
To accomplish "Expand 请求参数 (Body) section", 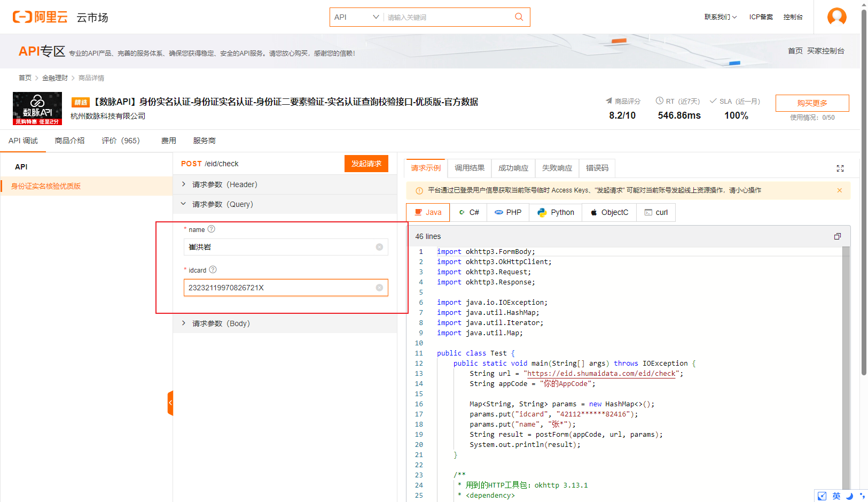I will pyautogui.click(x=285, y=323).
